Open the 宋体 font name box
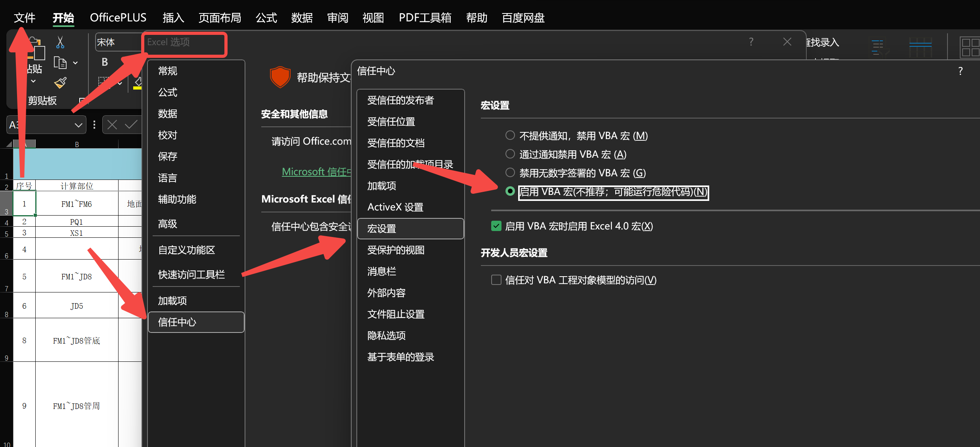This screenshot has width=980, height=447. click(x=118, y=42)
